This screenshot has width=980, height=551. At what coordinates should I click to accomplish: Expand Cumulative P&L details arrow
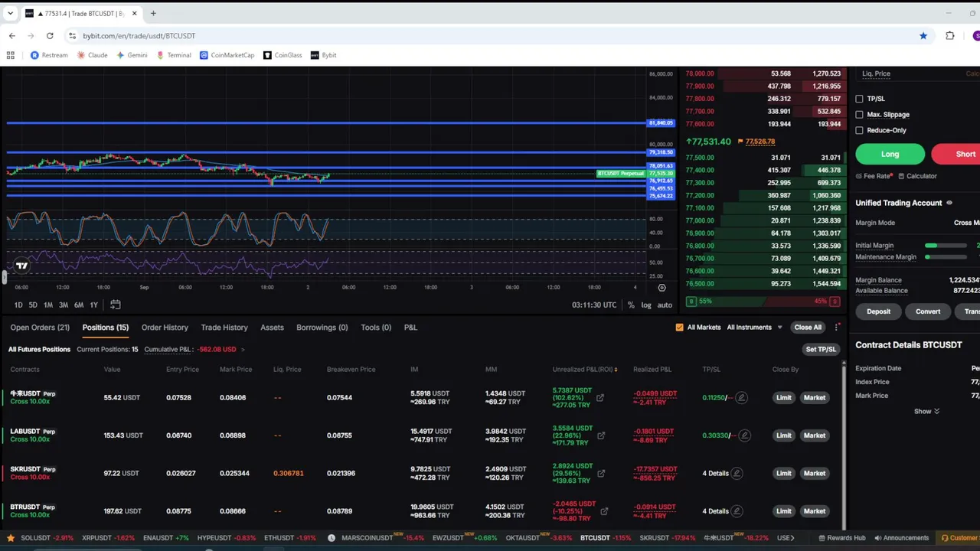click(x=243, y=350)
